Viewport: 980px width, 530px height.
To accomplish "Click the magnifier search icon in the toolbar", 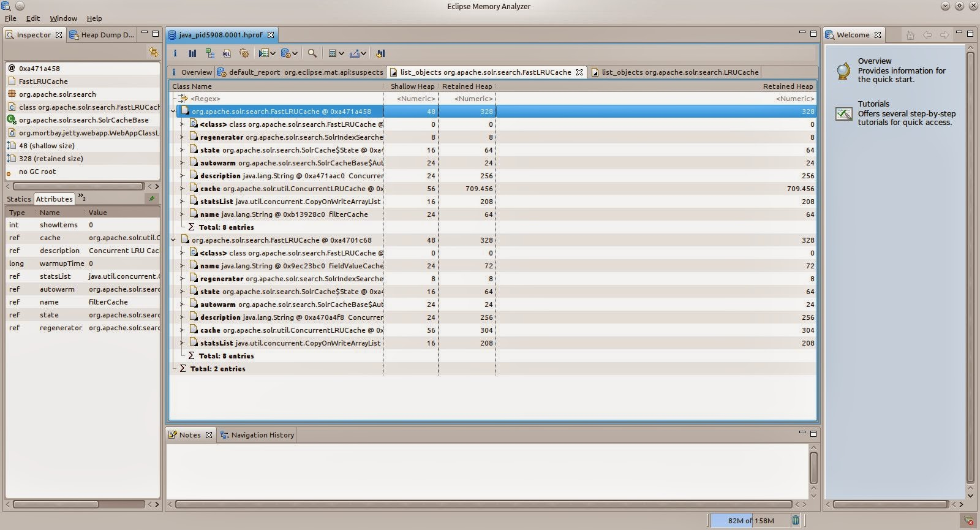I will click(x=312, y=53).
